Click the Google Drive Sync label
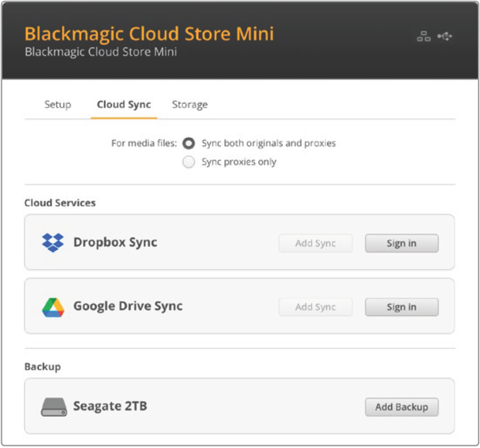The width and height of the screenshot is (480, 448). [128, 306]
